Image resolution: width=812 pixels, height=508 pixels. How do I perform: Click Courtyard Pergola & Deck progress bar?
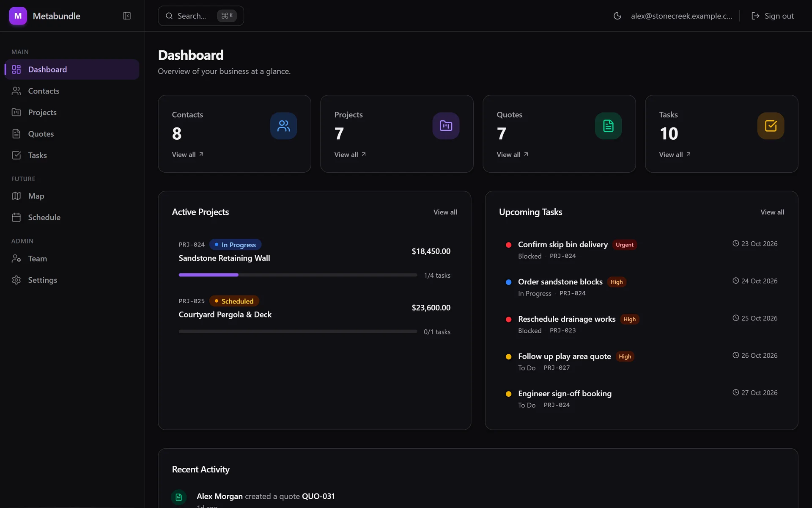click(x=298, y=331)
